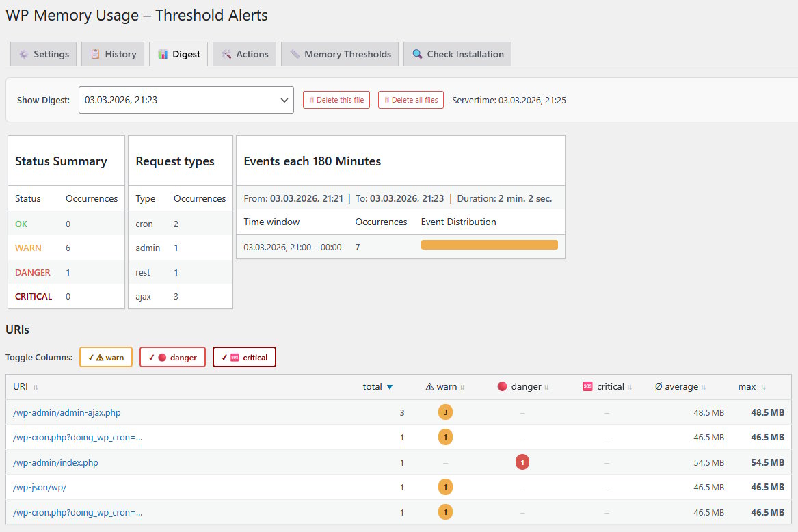Select the History clipboard icon
Image resolution: width=798 pixels, height=532 pixels.
point(96,53)
